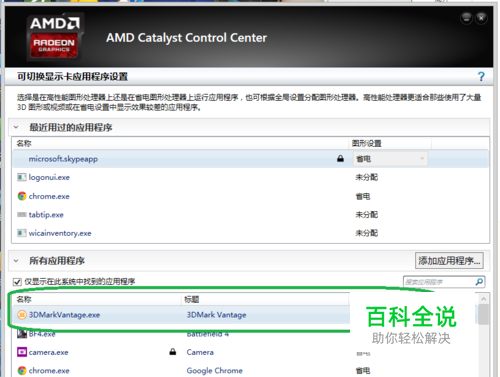
Task: Minimize the Catalyst Control Center window
Action: pyautogui.click(x=467, y=18)
